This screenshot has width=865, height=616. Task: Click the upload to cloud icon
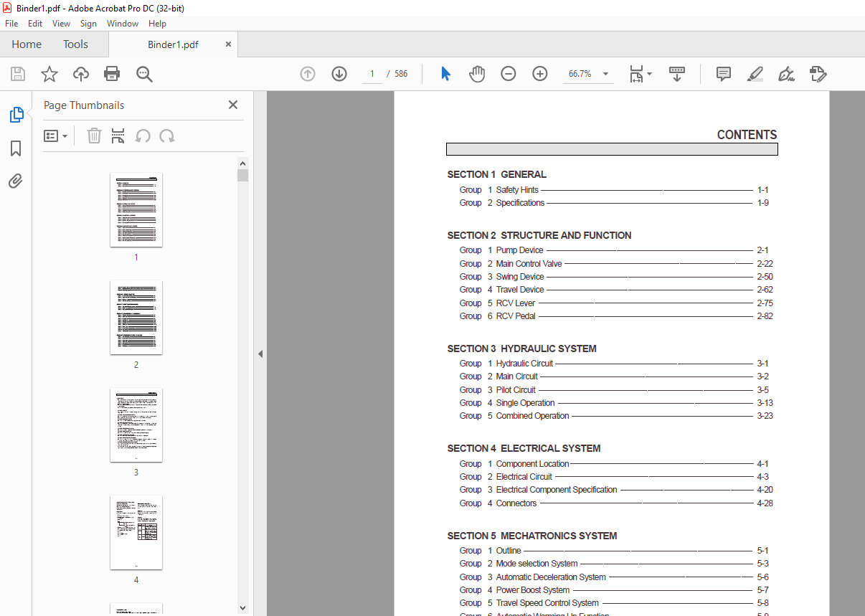(x=80, y=74)
